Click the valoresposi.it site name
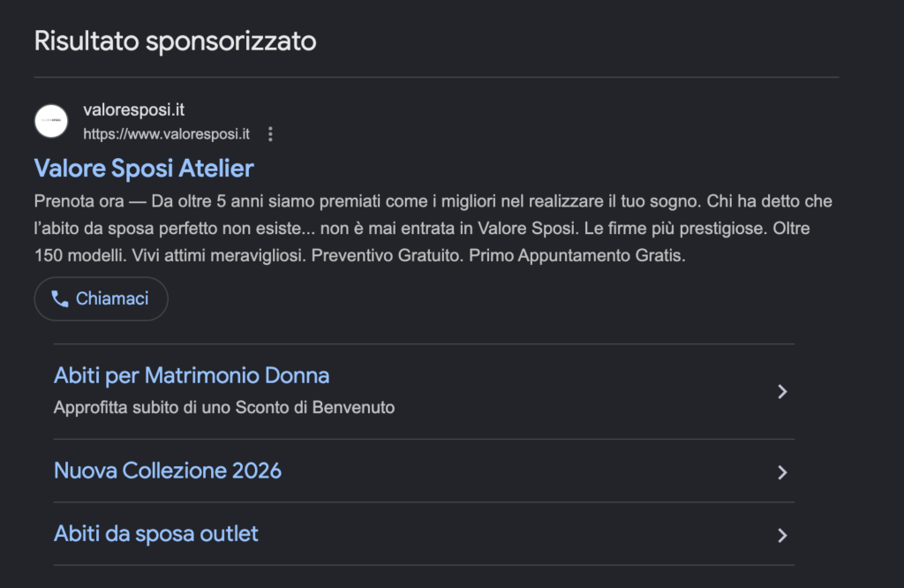The width and height of the screenshot is (904, 588). coord(133,110)
